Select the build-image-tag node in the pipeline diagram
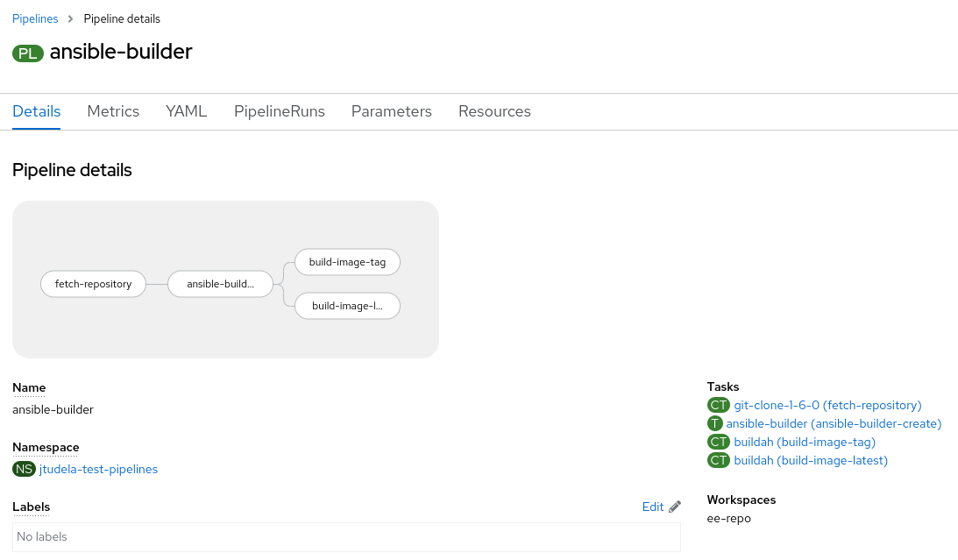 point(347,261)
